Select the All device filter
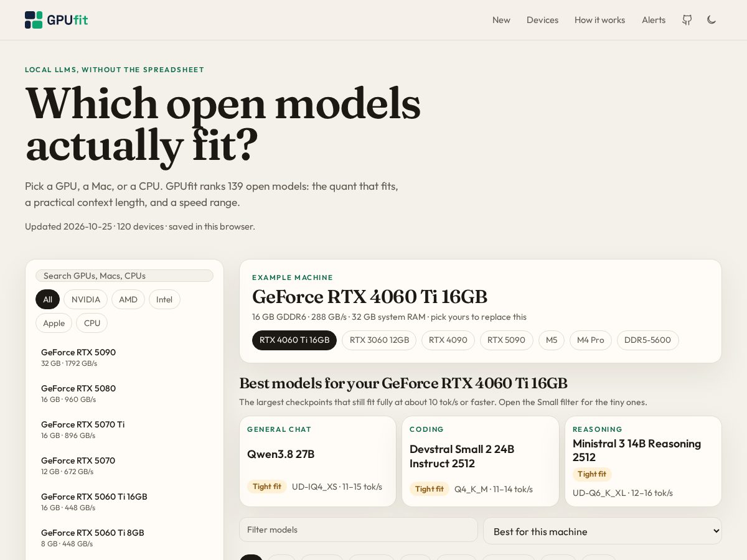Image resolution: width=747 pixels, height=560 pixels. pyautogui.click(x=47, y=299)
